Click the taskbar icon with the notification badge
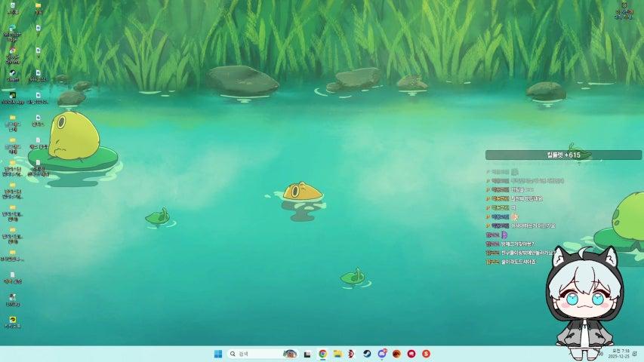Image resolution: width=644 pixels, height=362 pixels. [x=382, y=354]
